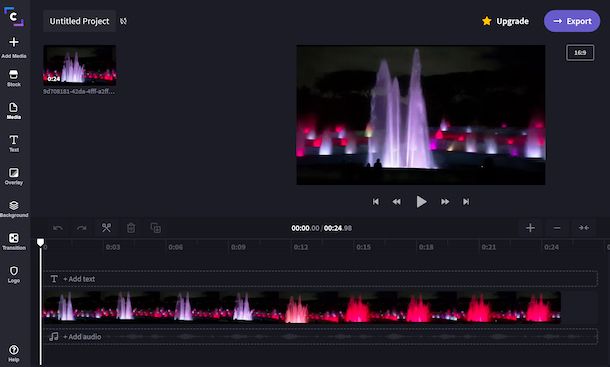Click the 0:12 mark on the ruler
This screenshot has height=367, width=610.
[301, 247]
